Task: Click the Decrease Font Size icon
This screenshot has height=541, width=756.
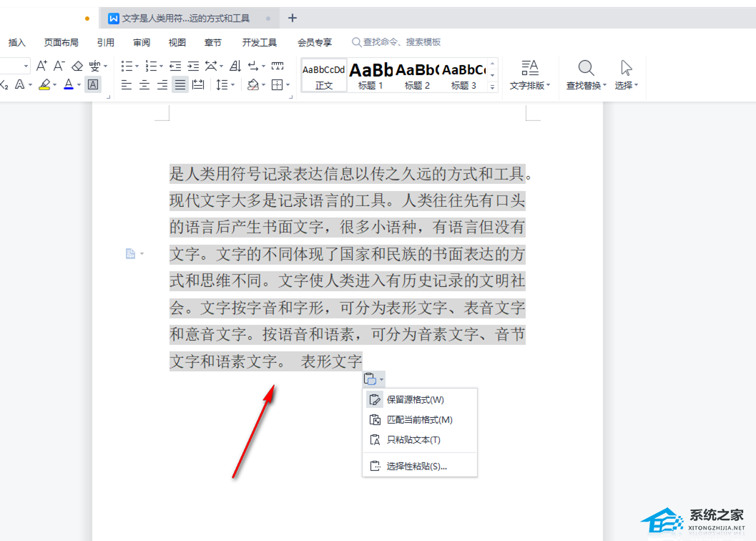Action: point(59,66)
